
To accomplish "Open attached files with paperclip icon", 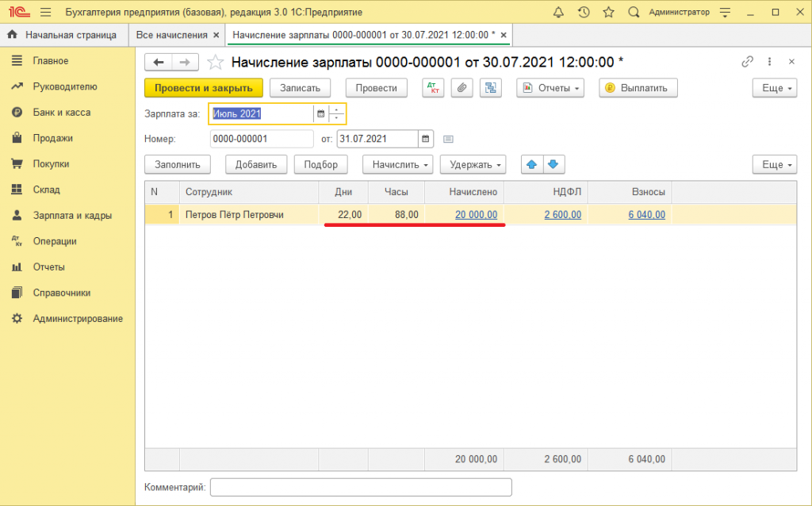I will (462, 88).
